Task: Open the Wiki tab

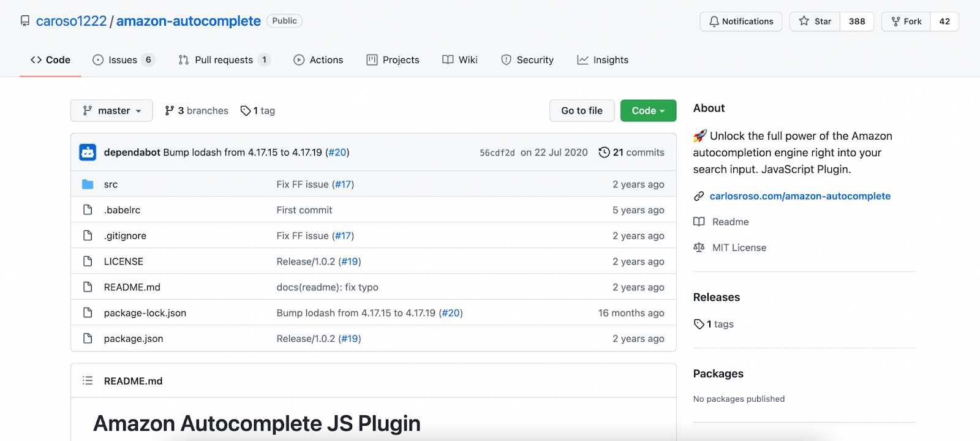Action: (x=460, y=60)
